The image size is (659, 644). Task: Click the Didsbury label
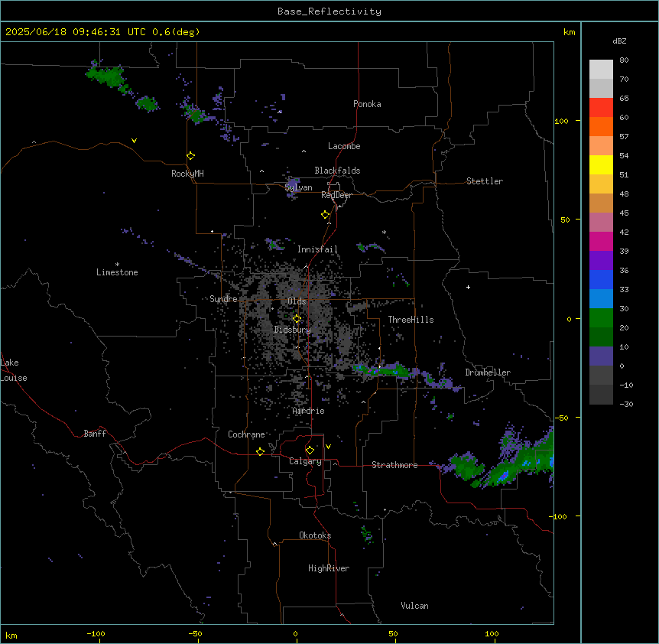point(293,330)
